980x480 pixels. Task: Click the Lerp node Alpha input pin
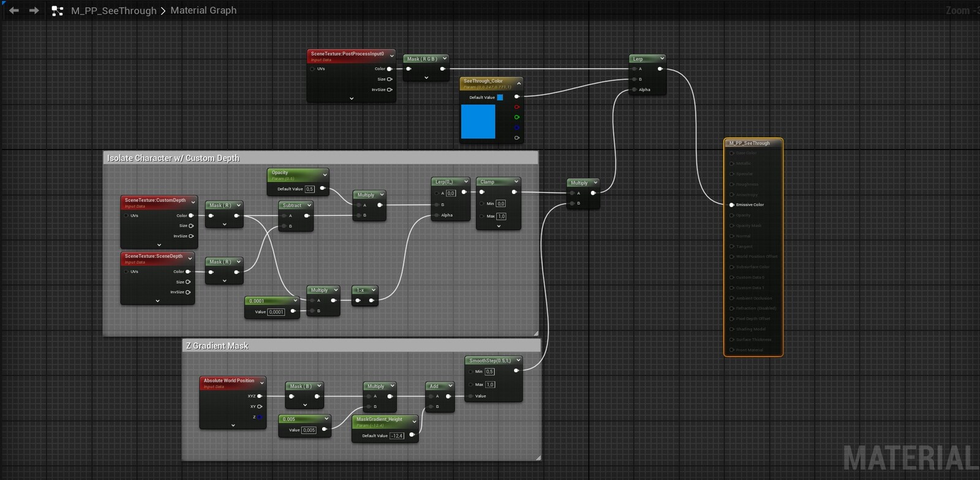pos(635,89)
